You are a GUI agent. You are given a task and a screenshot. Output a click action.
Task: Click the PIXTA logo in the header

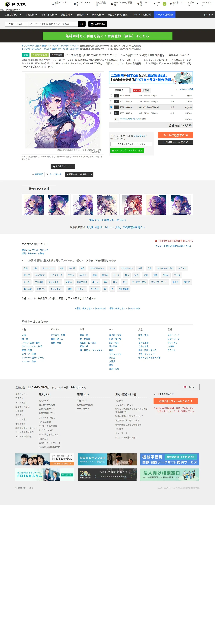[15, 4]
